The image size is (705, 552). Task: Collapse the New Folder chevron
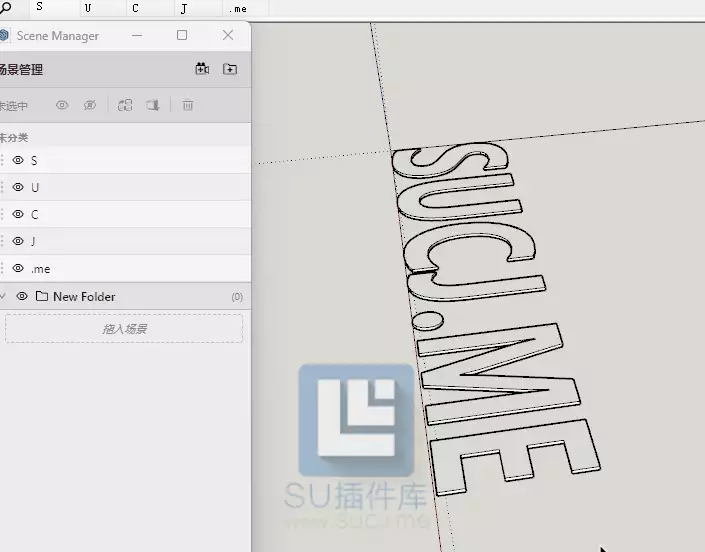coord(3,296)
